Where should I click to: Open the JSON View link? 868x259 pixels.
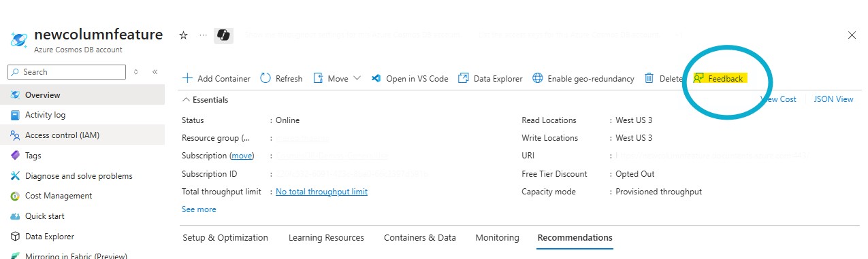833,99
